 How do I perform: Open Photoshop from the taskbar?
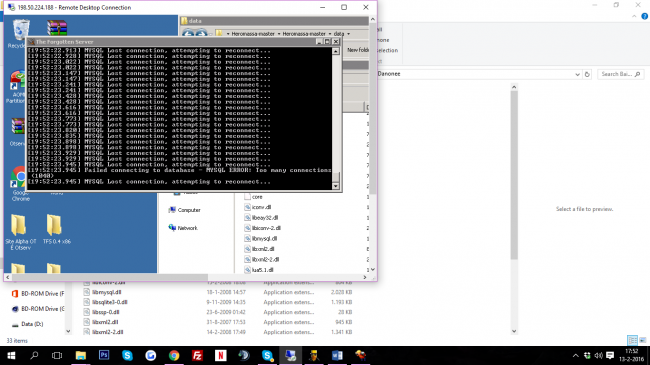pos(104,355)
